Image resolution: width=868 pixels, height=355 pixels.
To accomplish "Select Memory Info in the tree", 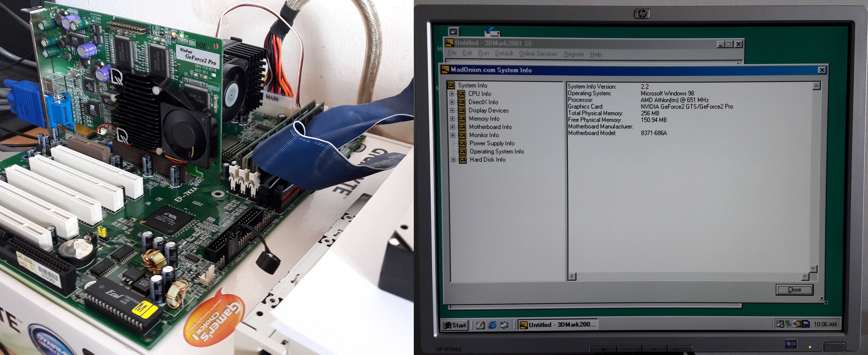I will (x=484, y=119).
